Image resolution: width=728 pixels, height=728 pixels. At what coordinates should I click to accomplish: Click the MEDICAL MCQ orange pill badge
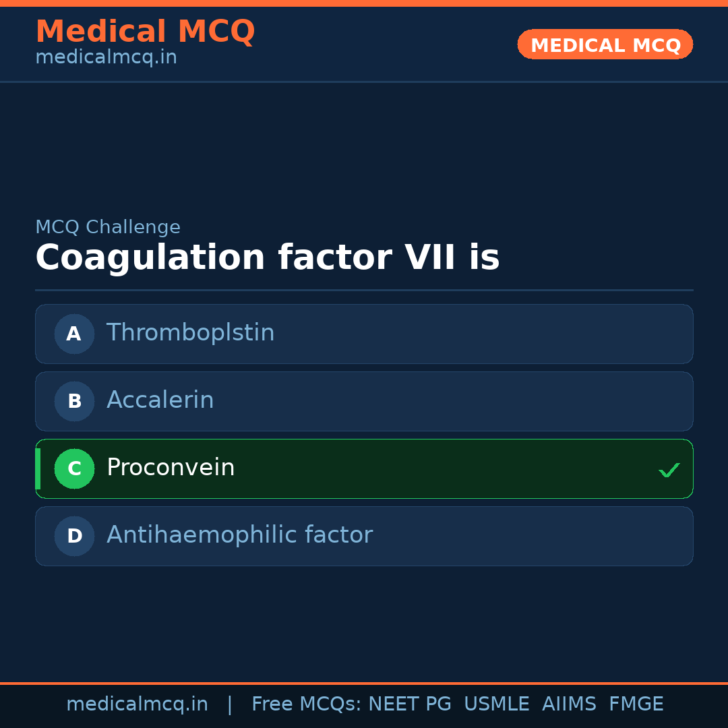[x=605, y=44]
